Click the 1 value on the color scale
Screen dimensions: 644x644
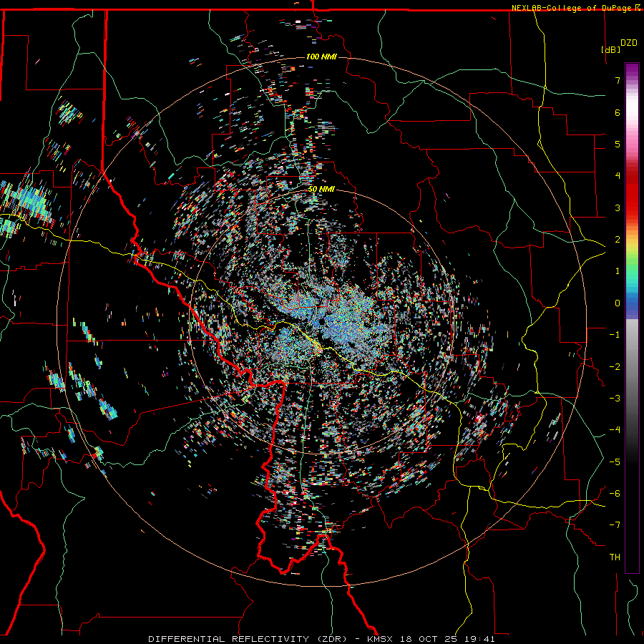point(618,271)
